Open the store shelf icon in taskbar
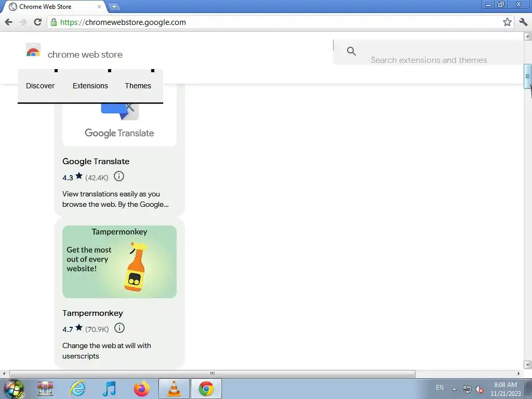Viewport: 532px width, 399px height. (45, 389)
